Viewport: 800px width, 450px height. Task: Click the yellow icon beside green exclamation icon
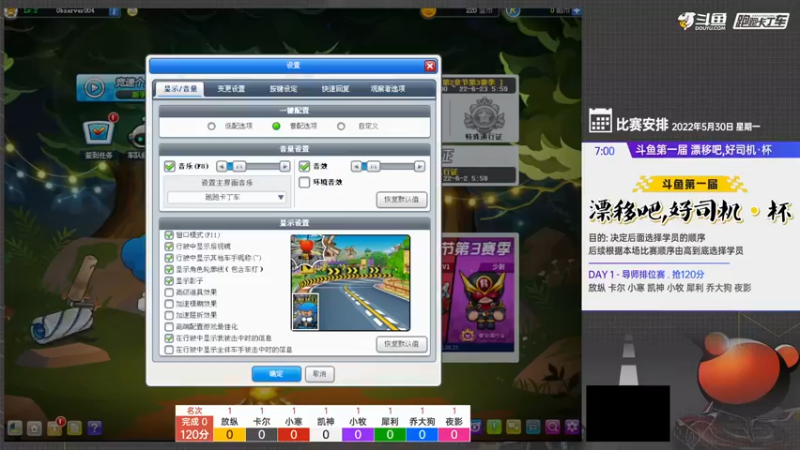pos(513,427)
